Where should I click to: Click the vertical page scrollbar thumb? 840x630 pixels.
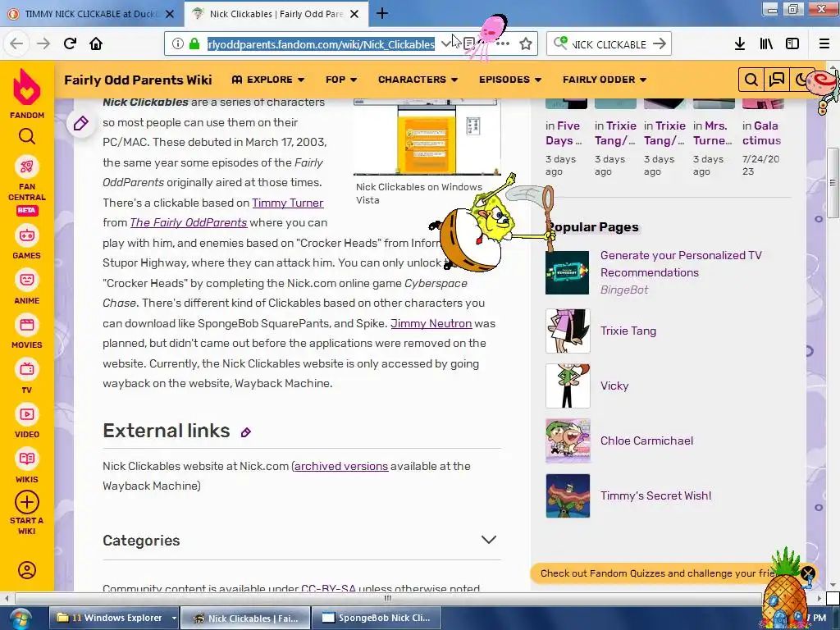click(x=832, y=182)
